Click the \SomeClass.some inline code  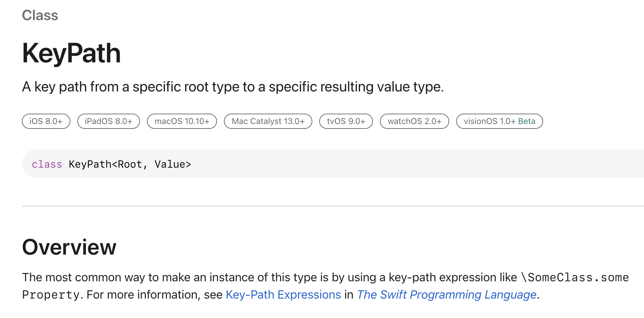tap(575, 277)
